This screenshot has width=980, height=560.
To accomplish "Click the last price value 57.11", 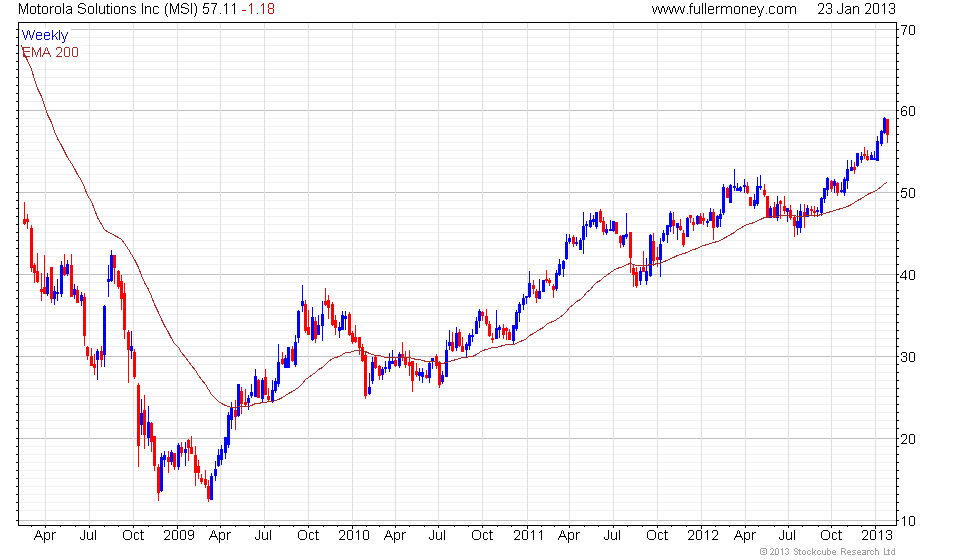I will point(219,9).
